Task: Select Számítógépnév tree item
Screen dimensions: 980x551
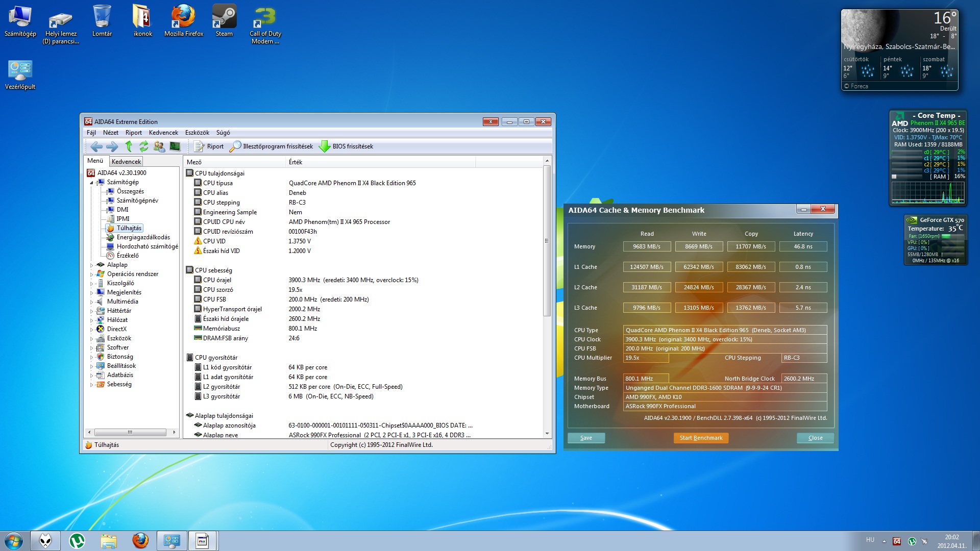Action: [137, 201]
